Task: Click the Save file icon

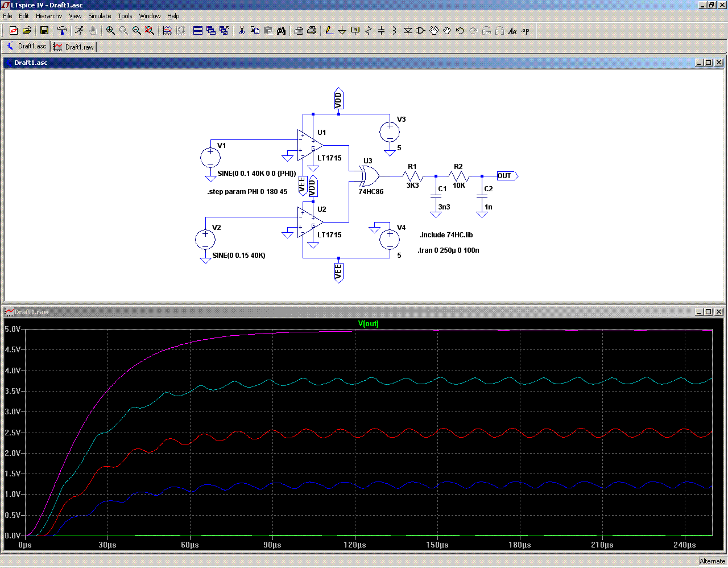Action: pos(44,31)
